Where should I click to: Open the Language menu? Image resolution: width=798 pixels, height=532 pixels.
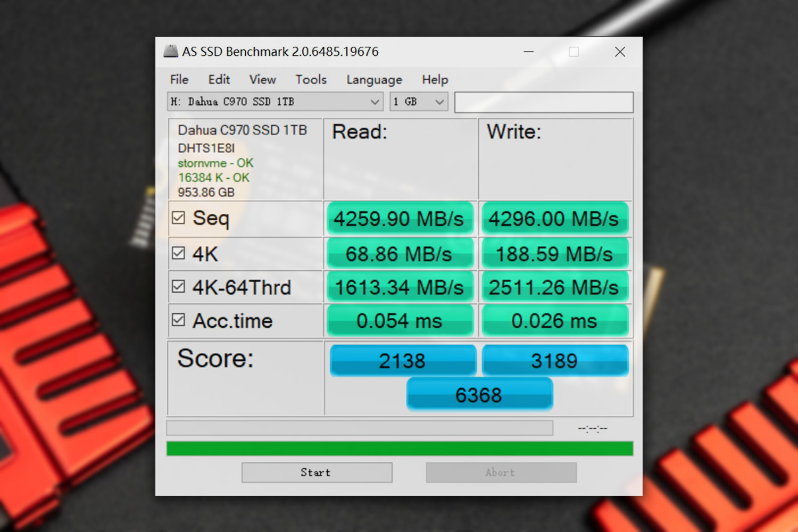374,79
